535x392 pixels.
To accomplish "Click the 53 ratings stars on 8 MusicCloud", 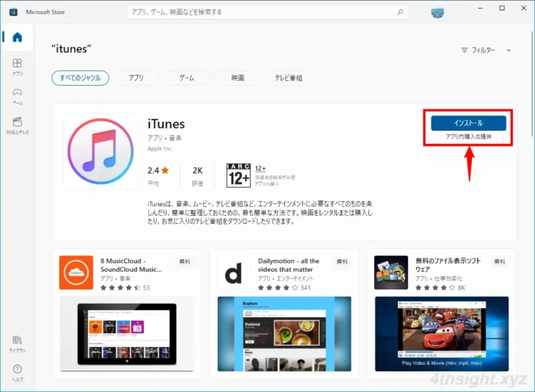I will point(125,288).
